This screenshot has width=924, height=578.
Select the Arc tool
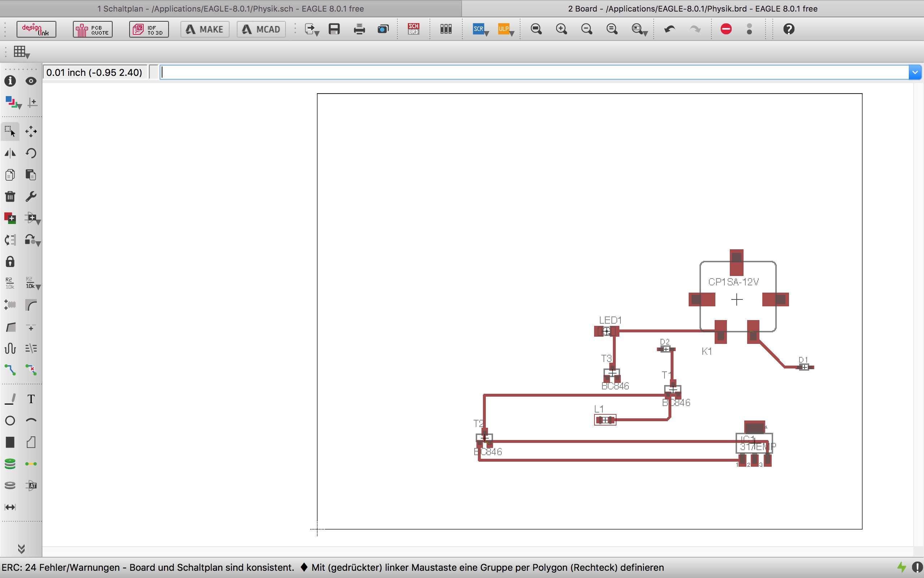(31, 421)
